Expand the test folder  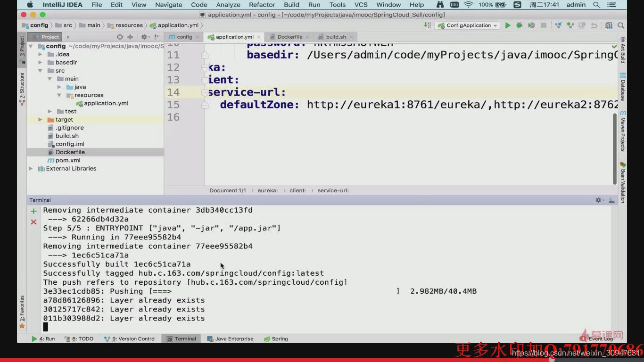pos(50,111)
